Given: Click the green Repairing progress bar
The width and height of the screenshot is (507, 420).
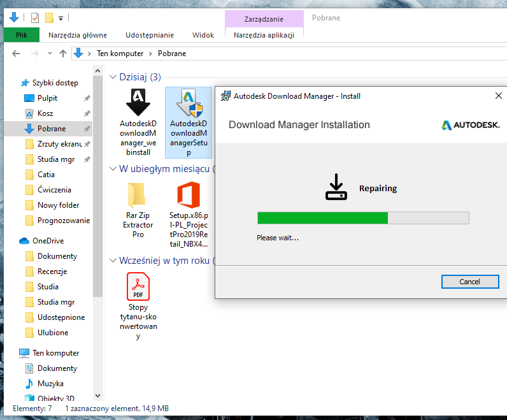Looking at the screenshot, I should coord(363,218).
